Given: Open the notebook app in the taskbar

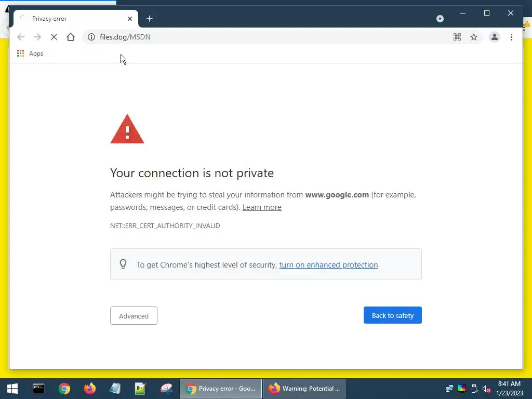Looking at the screenshot, I should pos(115,389).
